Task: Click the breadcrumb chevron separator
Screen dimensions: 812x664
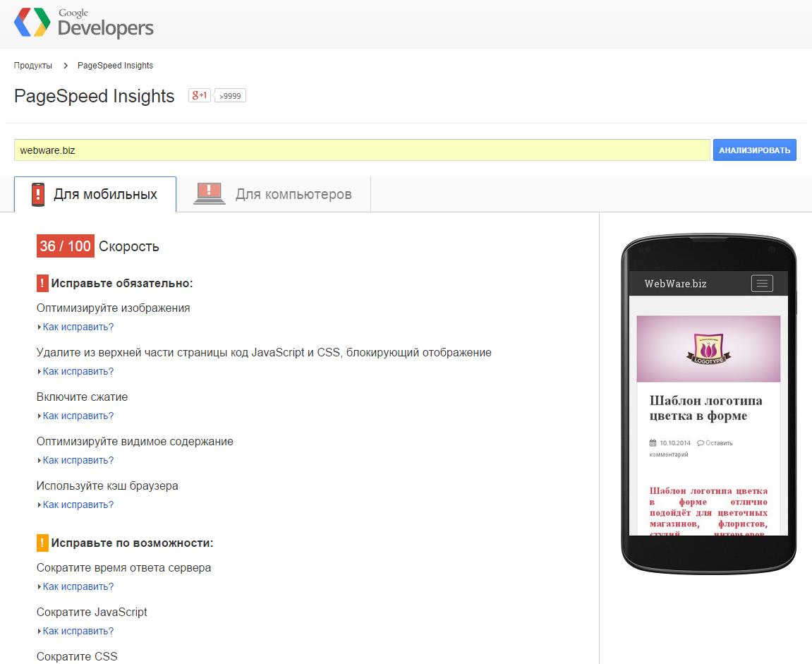Action: click(x=65, y=66)
